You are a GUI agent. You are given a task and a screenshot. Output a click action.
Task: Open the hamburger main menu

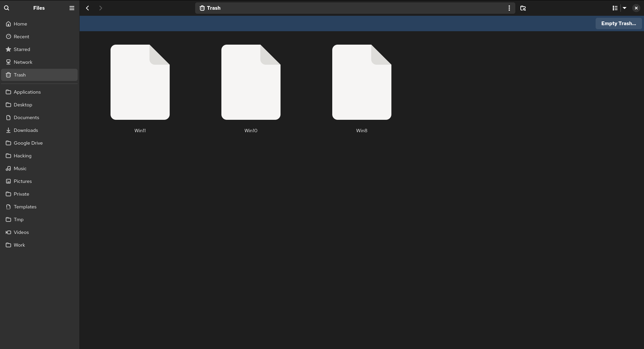[x=72, y=8]
